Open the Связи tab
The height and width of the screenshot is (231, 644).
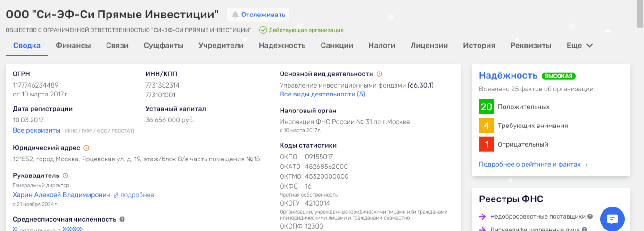[117, 46]
